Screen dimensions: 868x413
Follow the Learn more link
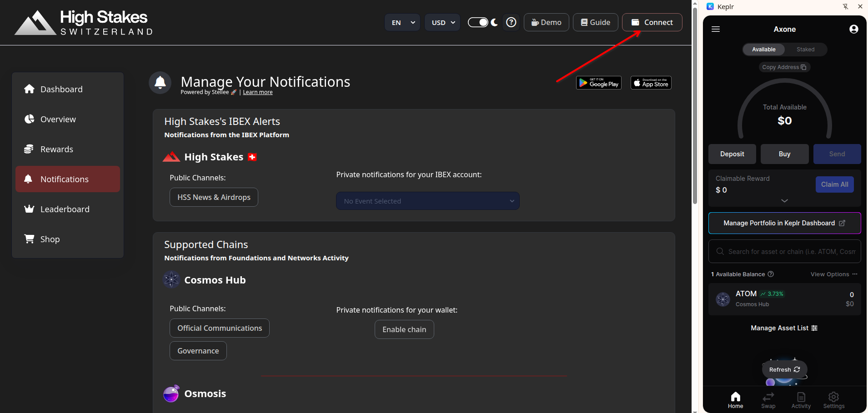[x=257, y=92]
